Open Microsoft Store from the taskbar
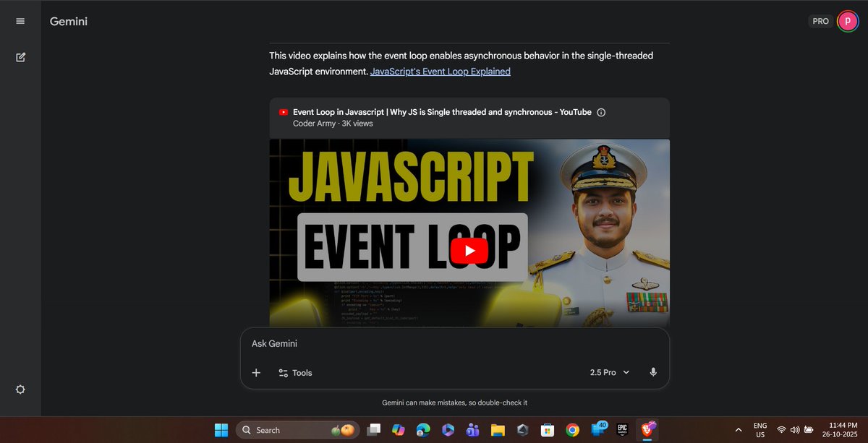The height and width of the screenshot is (443, 868). click(x=547, y=430)
